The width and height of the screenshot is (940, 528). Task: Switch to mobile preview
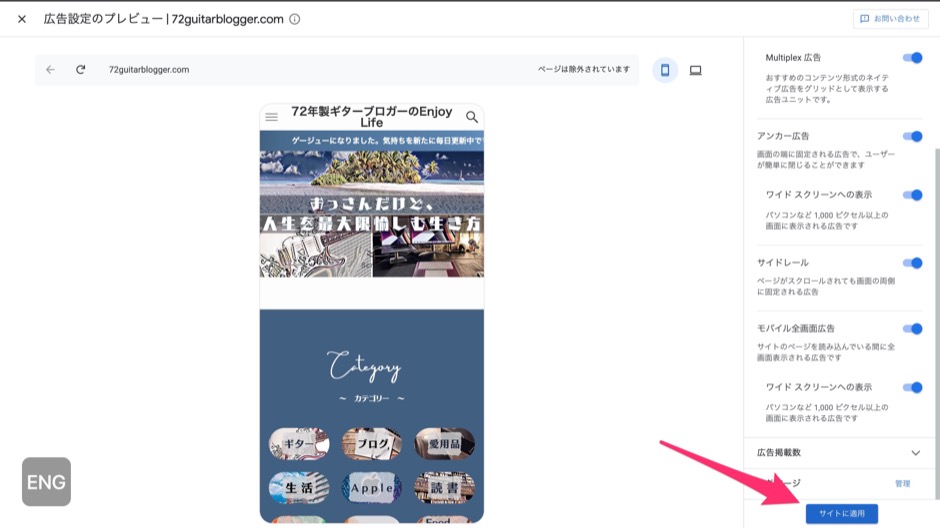[x=664, y=70]
